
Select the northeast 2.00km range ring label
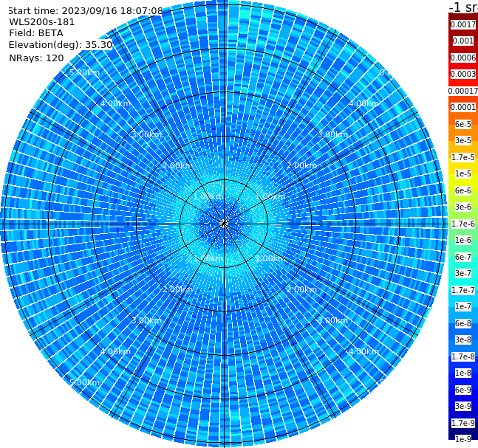click(301, 165)
